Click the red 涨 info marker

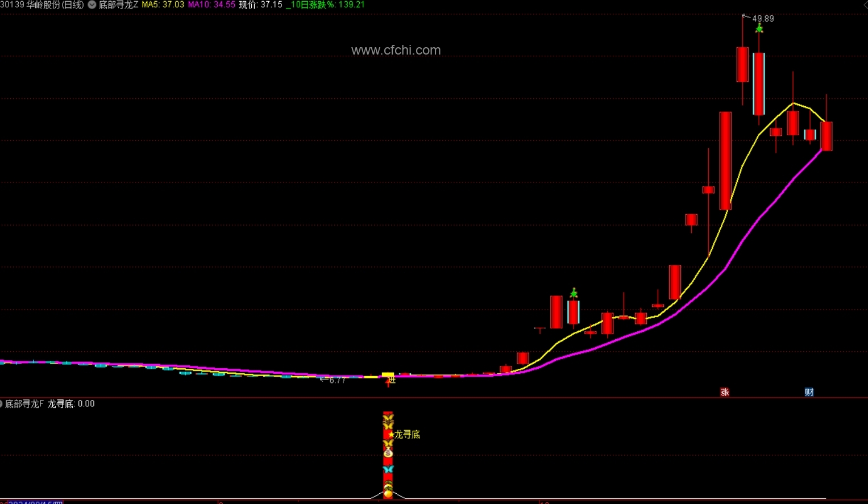(725, 392)
